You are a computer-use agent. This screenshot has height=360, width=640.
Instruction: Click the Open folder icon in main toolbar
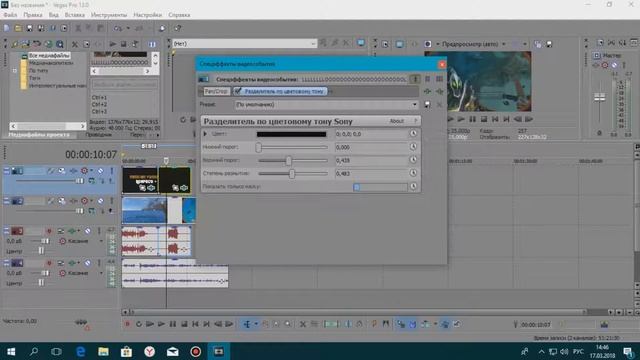pyautogui.click(x=18, y=28)
